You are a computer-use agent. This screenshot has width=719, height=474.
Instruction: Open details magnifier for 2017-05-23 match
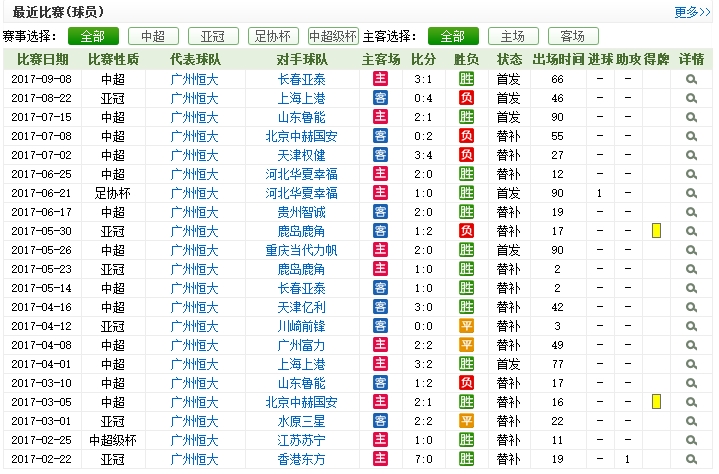coord(691,269)
